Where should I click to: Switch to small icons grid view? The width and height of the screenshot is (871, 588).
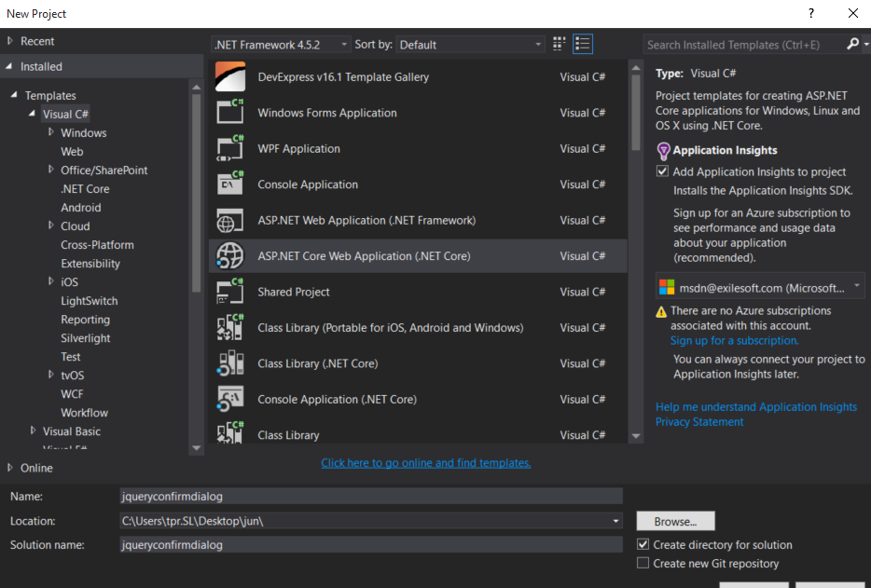point(560,44)
